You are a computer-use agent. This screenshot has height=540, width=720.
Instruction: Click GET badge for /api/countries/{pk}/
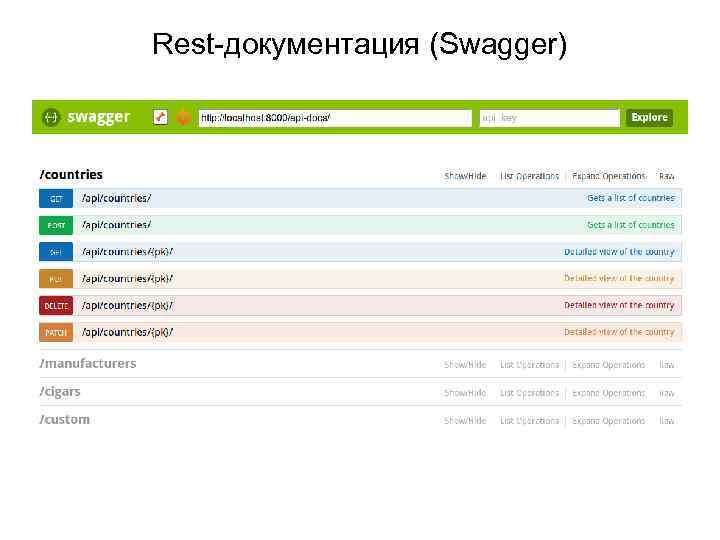click(x=56, y=252)
